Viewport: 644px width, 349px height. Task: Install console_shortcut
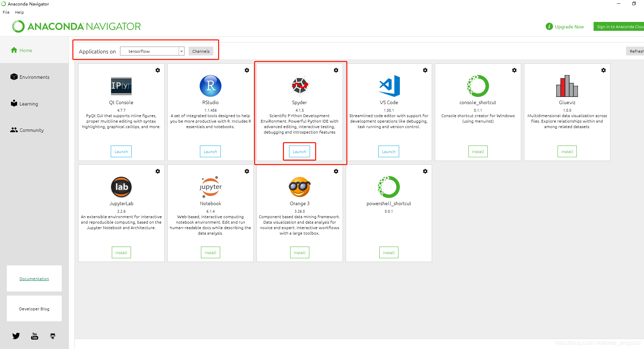pyautogui.click(x=478, y=151)
